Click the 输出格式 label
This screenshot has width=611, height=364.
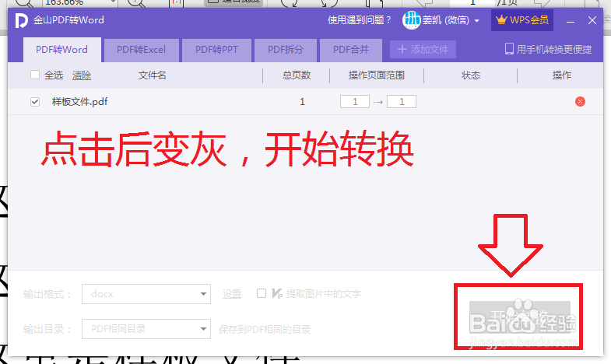[x=47, y=294]
